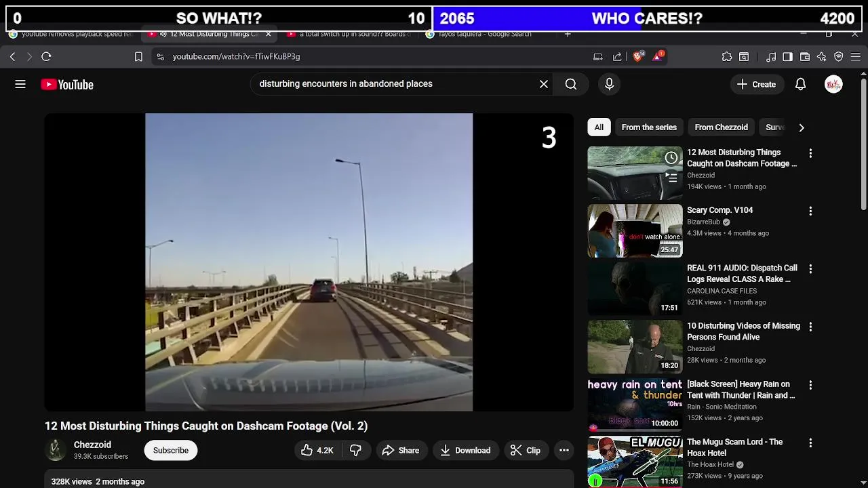The width and height of the screenshot is (868, 488).
Task: Open the Brave main menu hamburger icon
Action: tap(855, 57)
